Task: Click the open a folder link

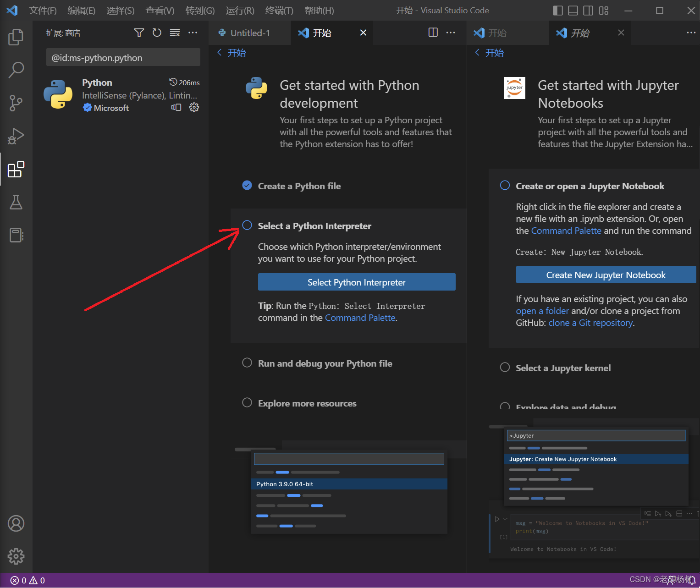Action: [x=542, y=311]
